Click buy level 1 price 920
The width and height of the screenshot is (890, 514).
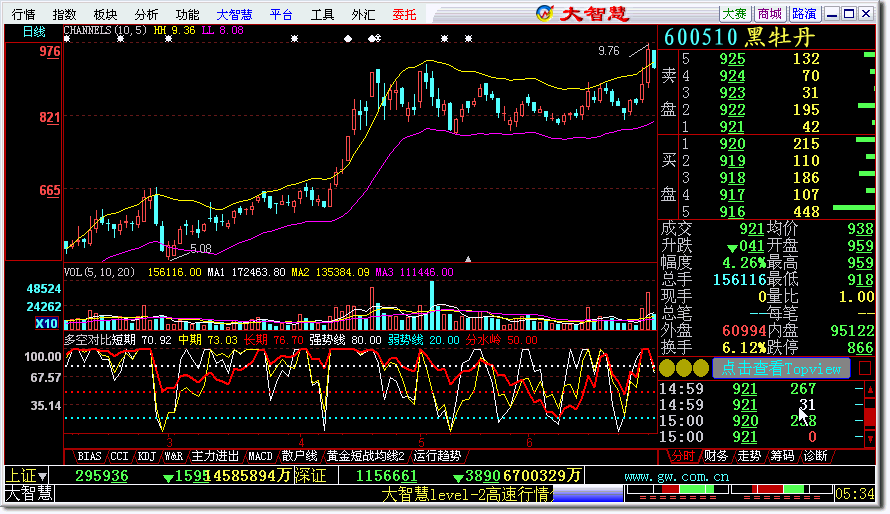coord(732,144)
